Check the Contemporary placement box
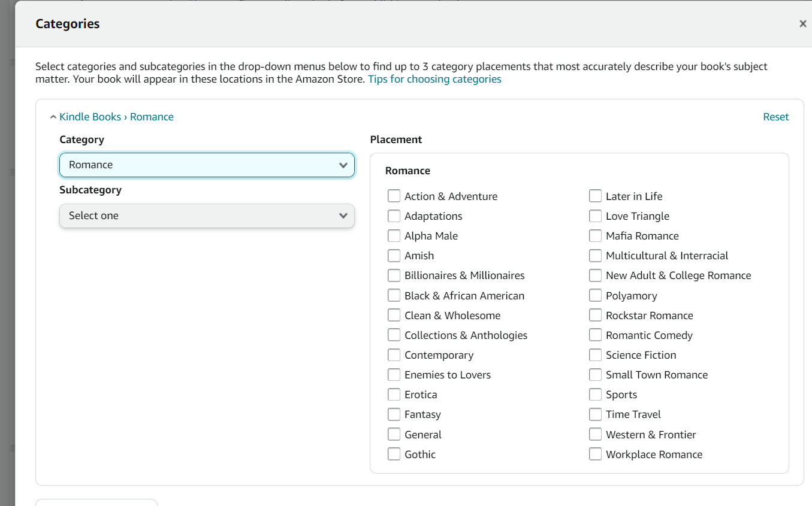Image resolution: width=812 pixels, height=506 pixels. pos(394,355)
